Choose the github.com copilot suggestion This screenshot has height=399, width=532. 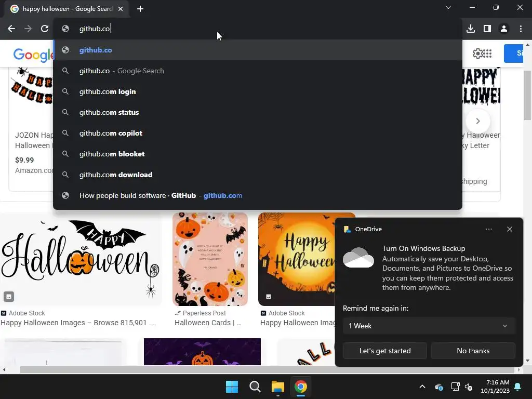coord(258,133)
